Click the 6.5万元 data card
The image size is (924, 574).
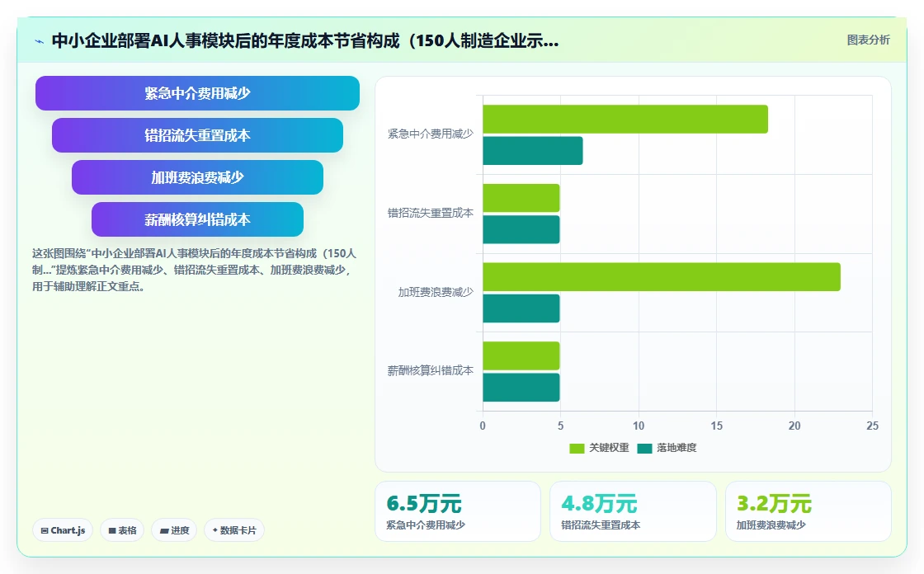[458, 511]
